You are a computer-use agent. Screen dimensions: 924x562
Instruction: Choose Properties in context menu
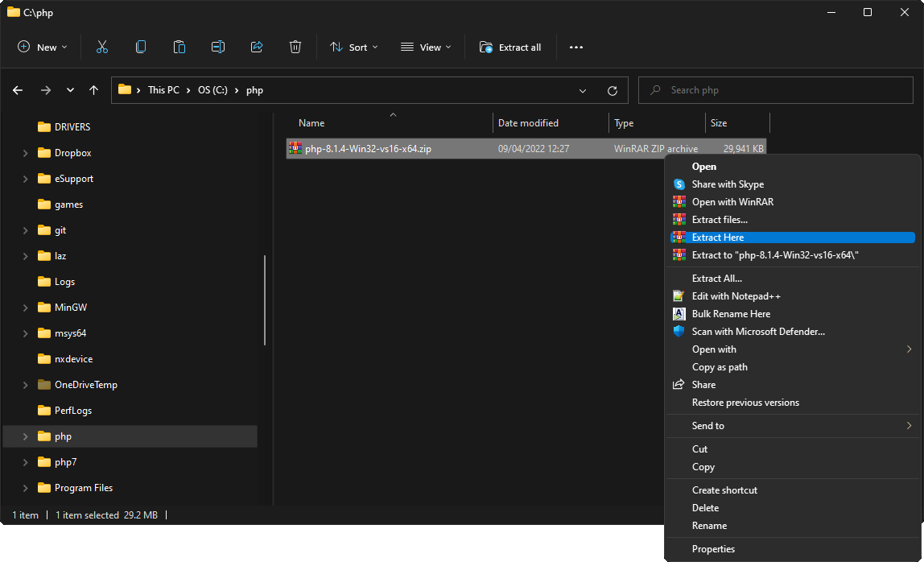(x=793, y=549)
